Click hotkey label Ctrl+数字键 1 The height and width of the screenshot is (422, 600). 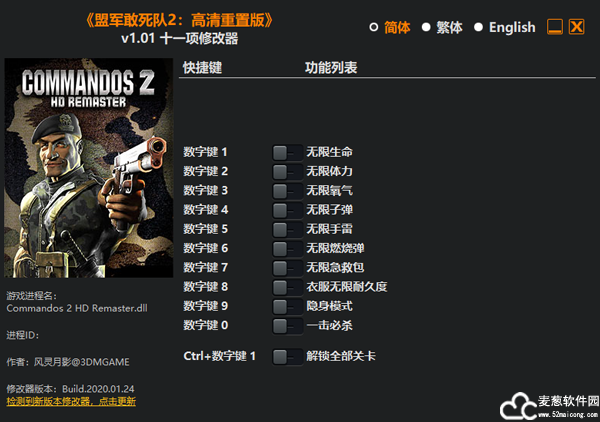pyautogui.click(x=220, y=356)
